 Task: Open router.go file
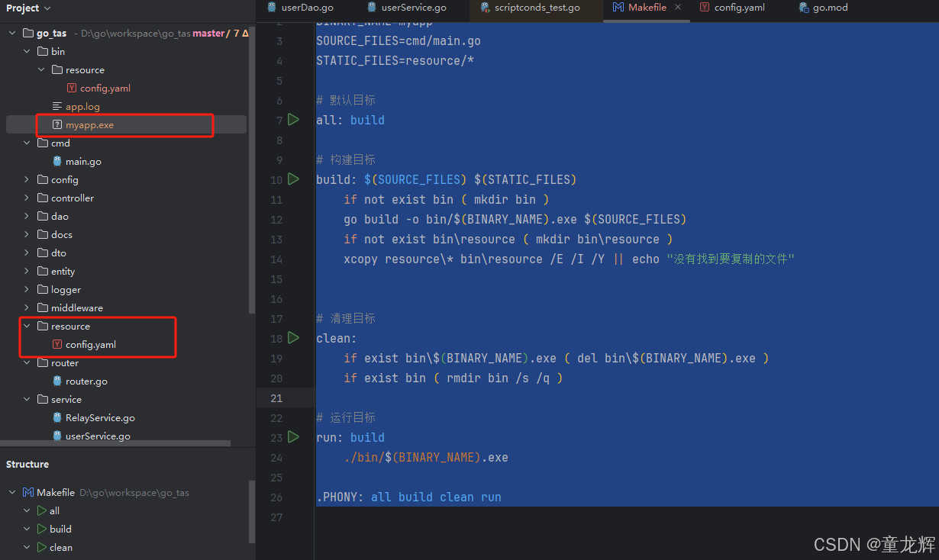(86, 381)
